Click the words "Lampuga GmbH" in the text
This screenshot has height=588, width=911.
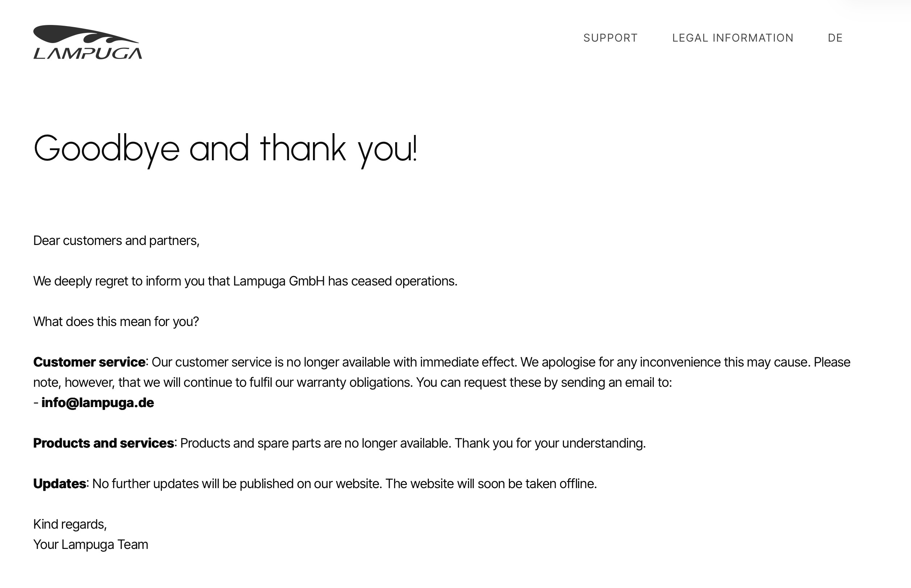pos(279,281)
